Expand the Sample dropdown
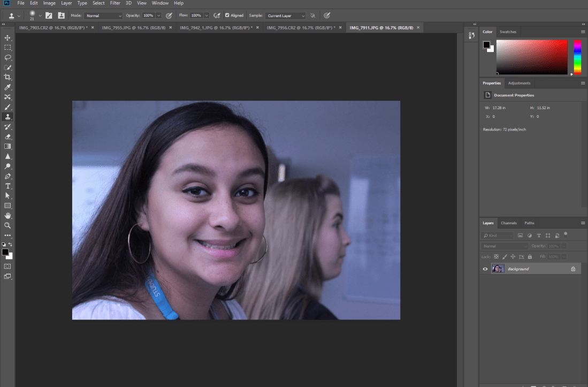This screenshot has height=387, width=588. 285,16
